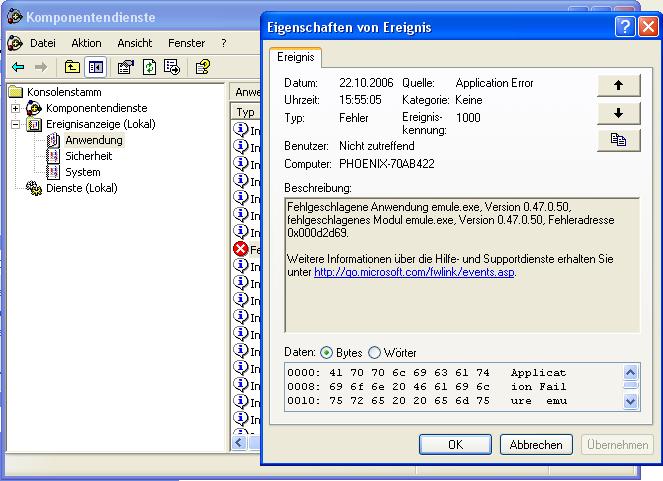Click the Export list toolbar icon
The height and width of the screenshot is (481, 663).
pyautogui.click(x=172, y=67)
